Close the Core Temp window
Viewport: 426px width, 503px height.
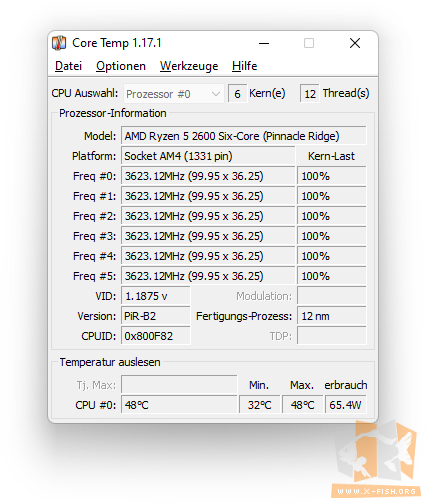355,43
